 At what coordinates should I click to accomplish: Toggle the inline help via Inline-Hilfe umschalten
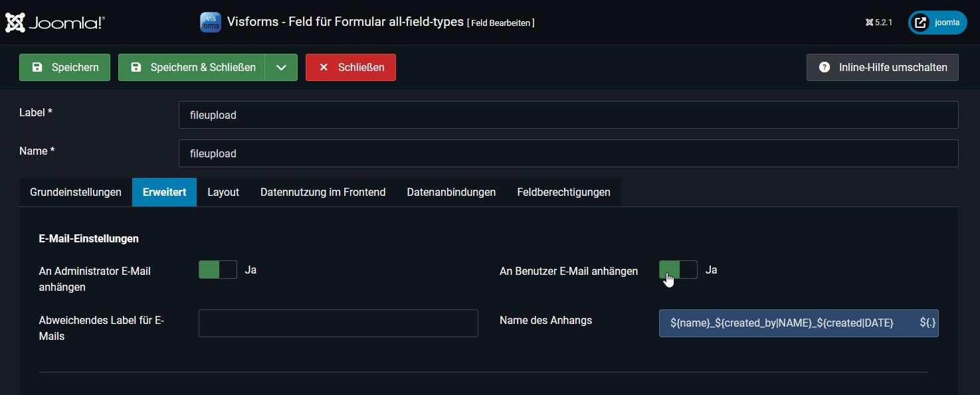click(882, 67)
